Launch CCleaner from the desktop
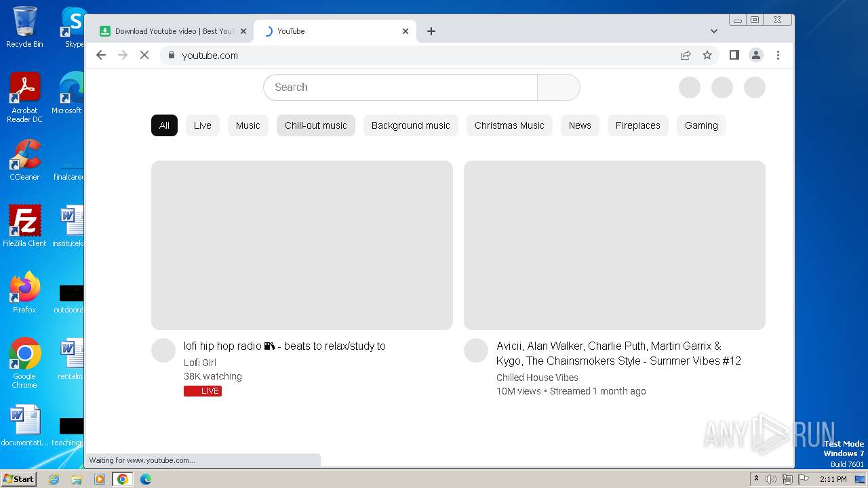The height and width of the screenshot is (488, 868). coord(24,160)
